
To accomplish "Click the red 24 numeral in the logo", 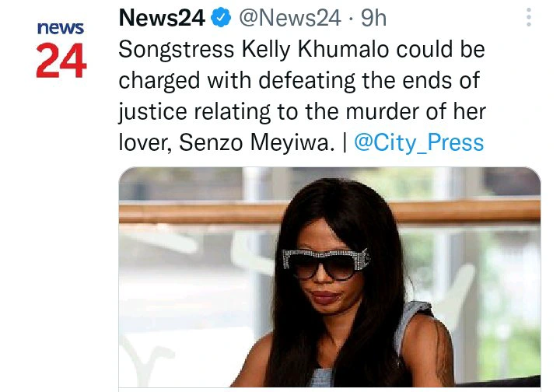I will tap(61, 60).
